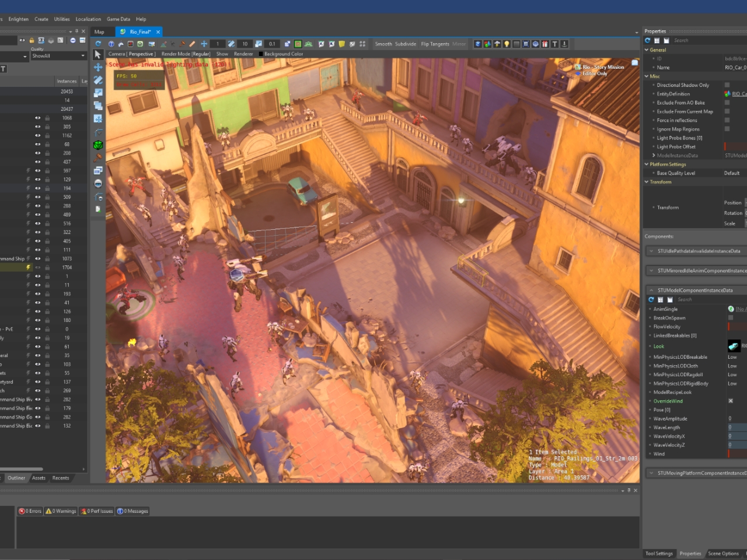Click the Look thumbnail in model component
This screenshot has width=747, height=560.
(734, 346)
